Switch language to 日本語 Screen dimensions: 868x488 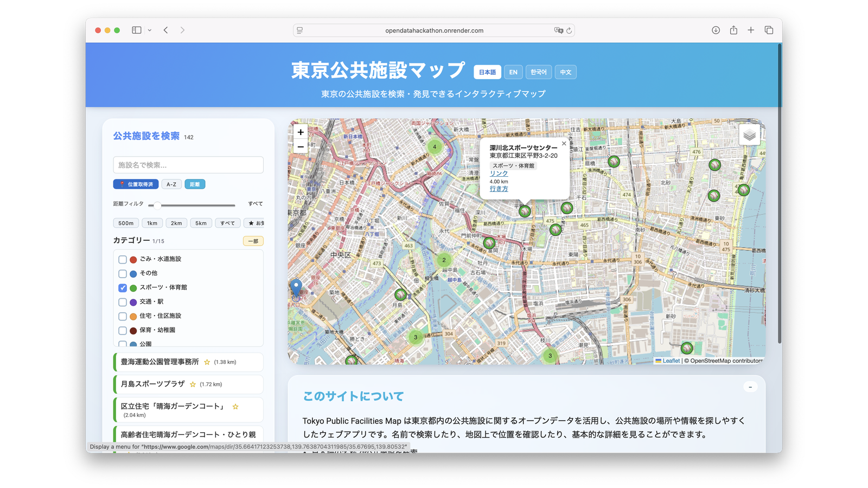click(x=487, y=72)
